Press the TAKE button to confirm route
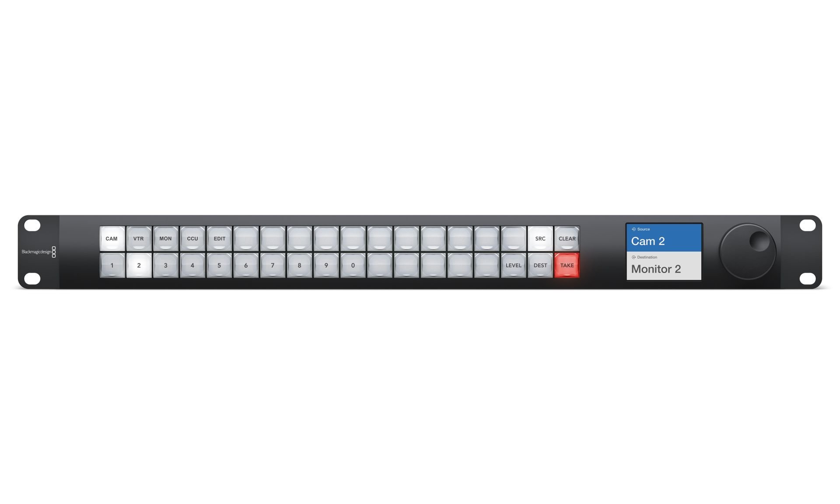Image resolution: width=840 pixels, height=504 pixels. (567, 265)
